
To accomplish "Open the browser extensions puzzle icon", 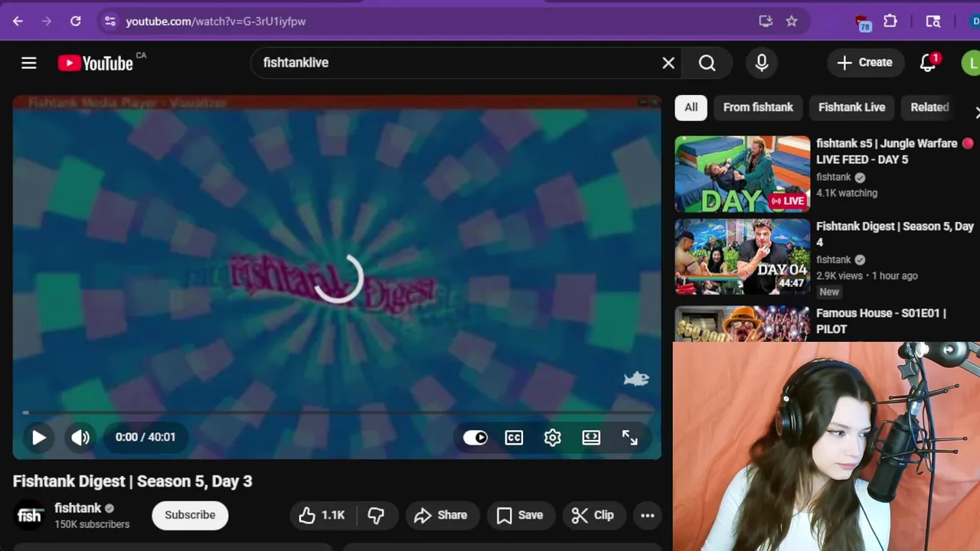I will [890, 21].
